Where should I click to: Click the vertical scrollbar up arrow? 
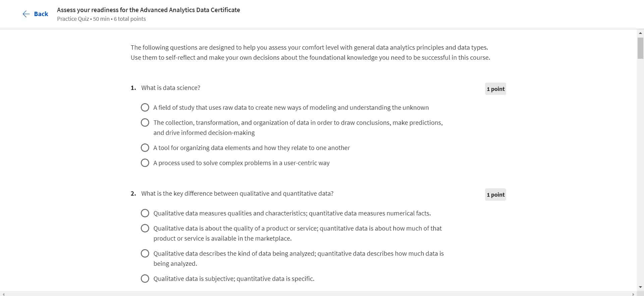click(640, 33)
